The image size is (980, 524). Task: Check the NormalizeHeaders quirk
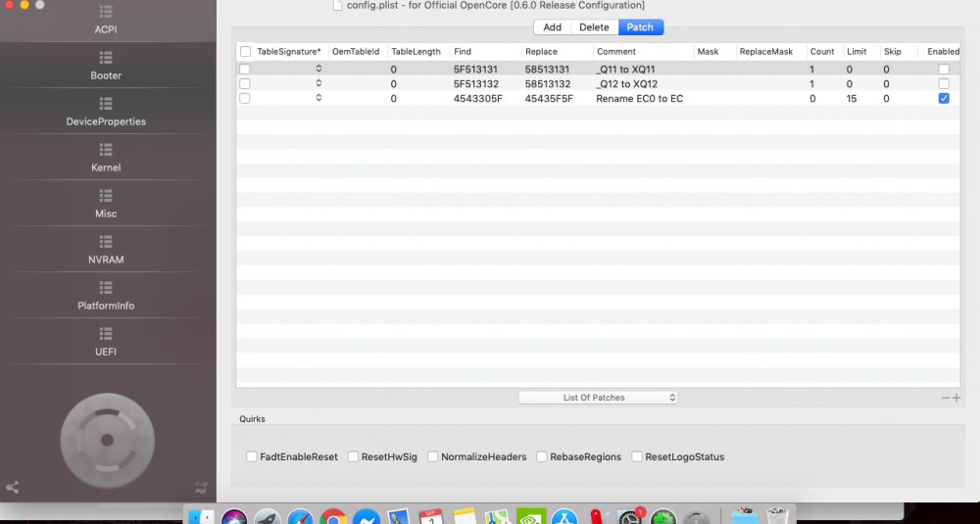pyautogui.click(x=433, y=456)
